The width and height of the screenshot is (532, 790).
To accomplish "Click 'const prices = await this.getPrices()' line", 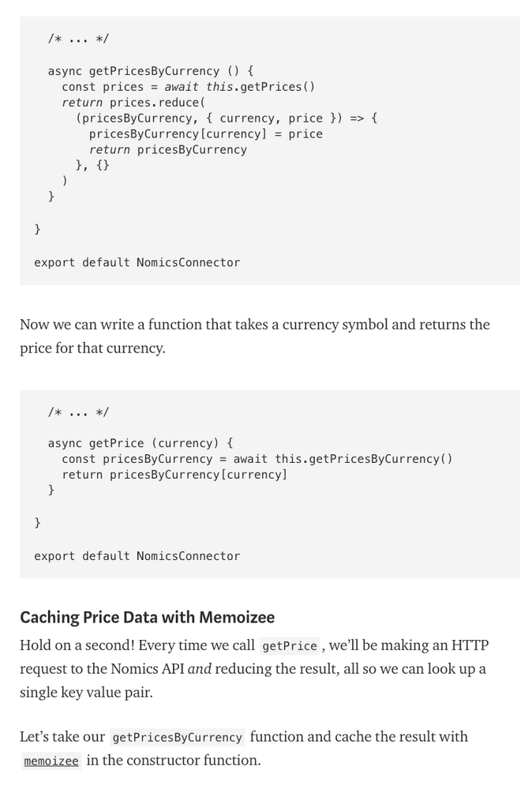I will [x=188, y=87].
